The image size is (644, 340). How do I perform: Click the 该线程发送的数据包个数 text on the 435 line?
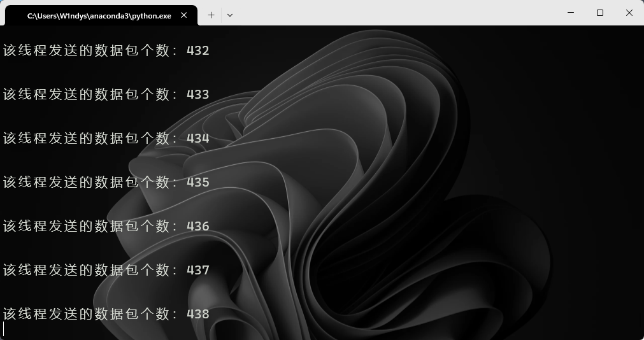point(87,182)
